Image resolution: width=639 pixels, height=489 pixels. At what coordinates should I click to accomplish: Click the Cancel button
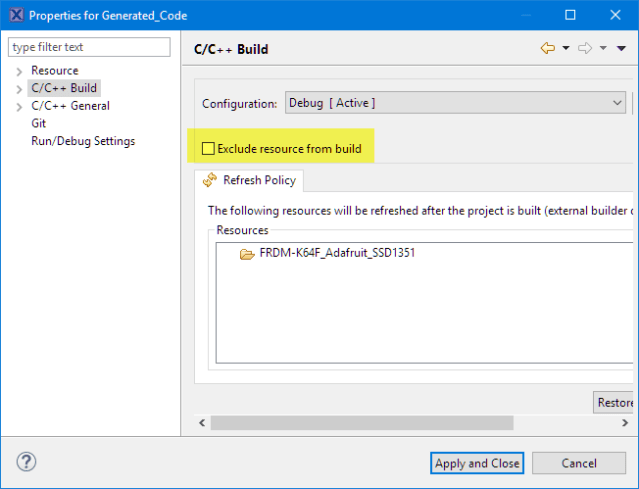point(578,463)
